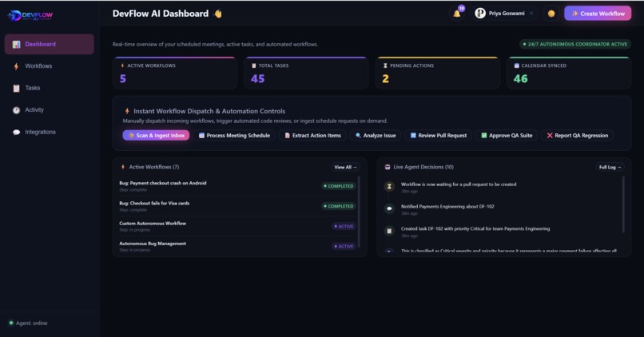Screen dimensions: 644x337
Task: Click the Live Agent Decisions header icon
Action: (388, 167)
